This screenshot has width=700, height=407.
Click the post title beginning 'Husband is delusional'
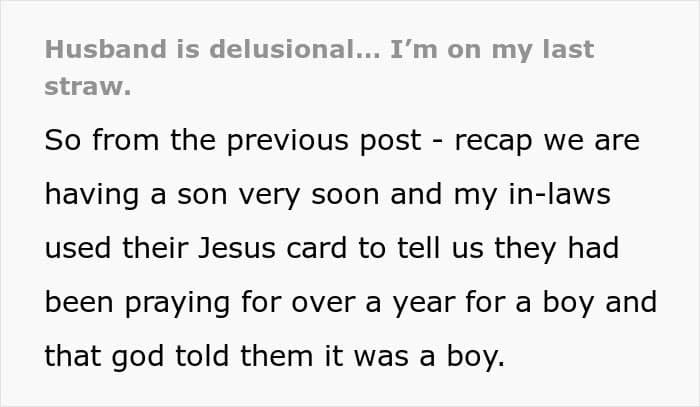[x=320, y=51]
